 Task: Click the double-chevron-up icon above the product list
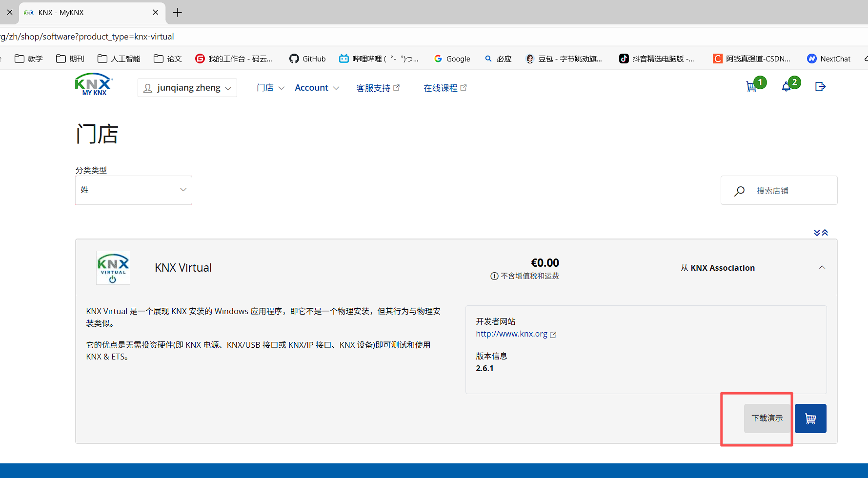click(x=825, y=233)
